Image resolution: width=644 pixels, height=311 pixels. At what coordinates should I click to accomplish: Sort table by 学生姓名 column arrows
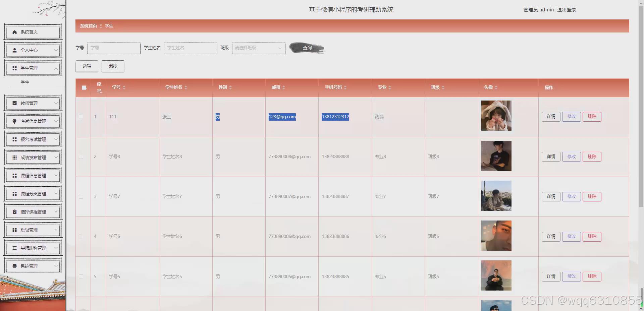(186, 87)
